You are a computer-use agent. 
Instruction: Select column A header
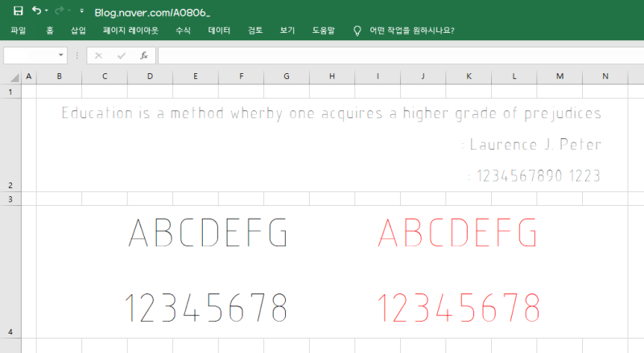click(29, 76)
